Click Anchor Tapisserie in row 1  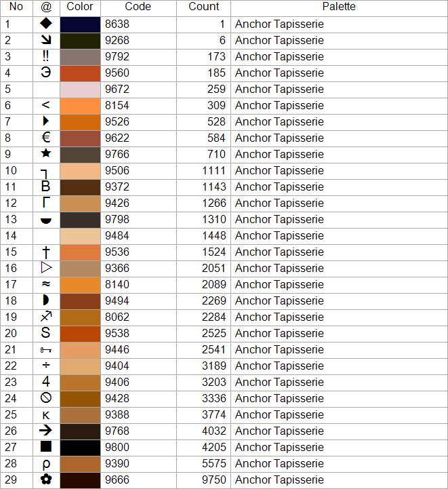point(279,24)
